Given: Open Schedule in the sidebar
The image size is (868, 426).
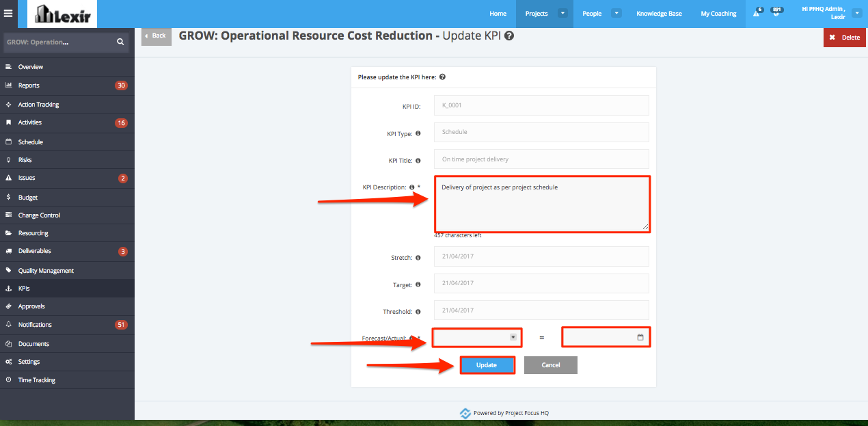Looking at the screenshot, I should [67, 142].
